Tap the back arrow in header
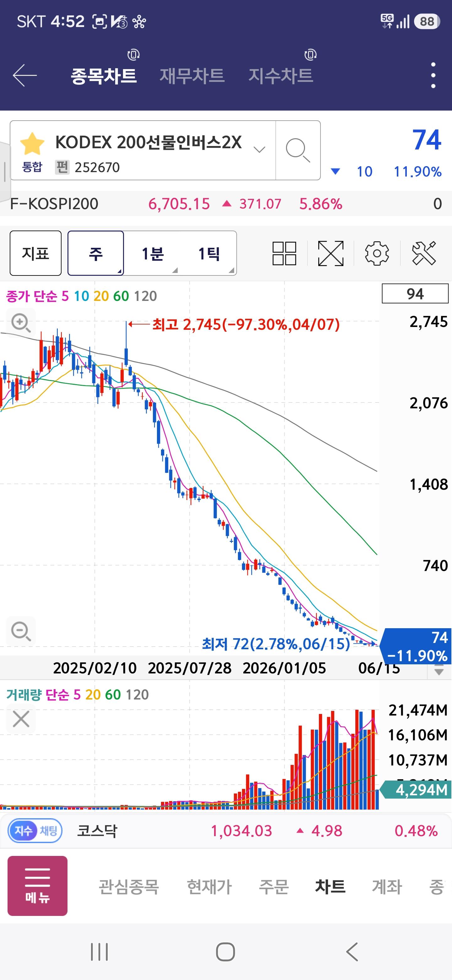452x980 pixels. [x=25, y=75]
